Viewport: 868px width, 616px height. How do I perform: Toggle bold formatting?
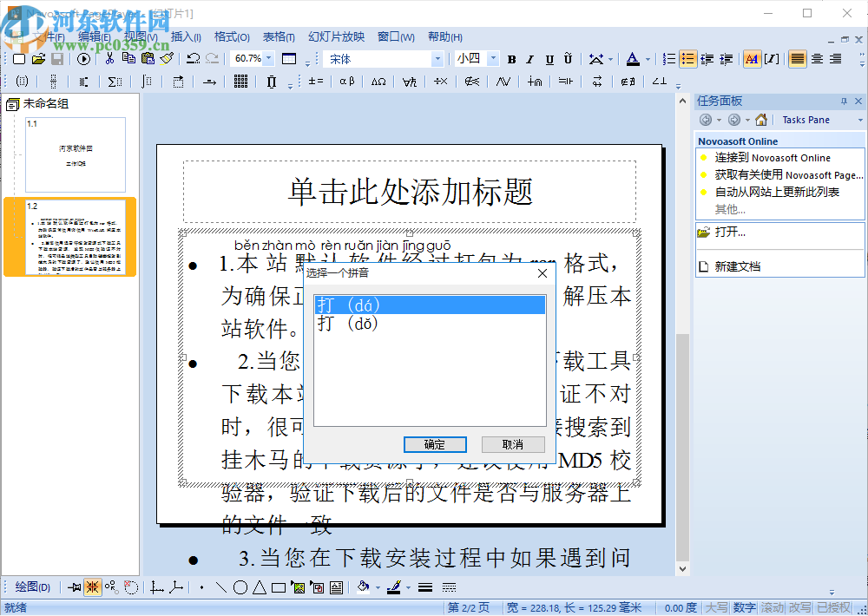[510, 58]
